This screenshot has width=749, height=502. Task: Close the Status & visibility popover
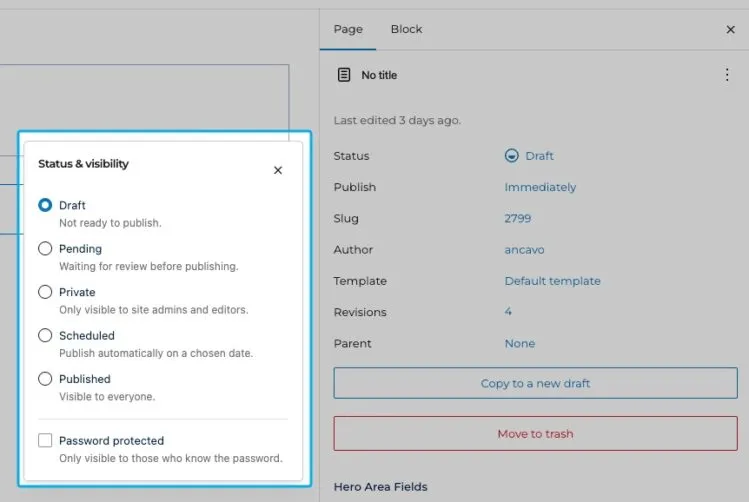tap(278, 170)
